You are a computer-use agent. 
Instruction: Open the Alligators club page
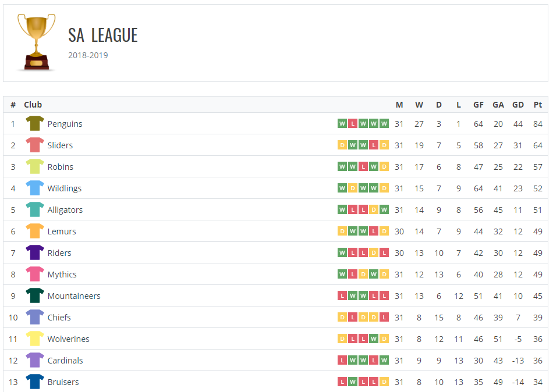(x=65, y=210)
